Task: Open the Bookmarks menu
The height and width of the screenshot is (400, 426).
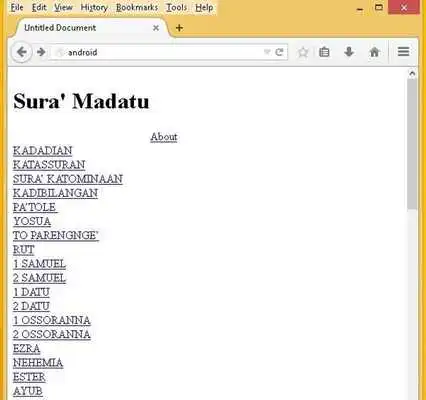Action: pyautogui.click(x=137, y=7)
